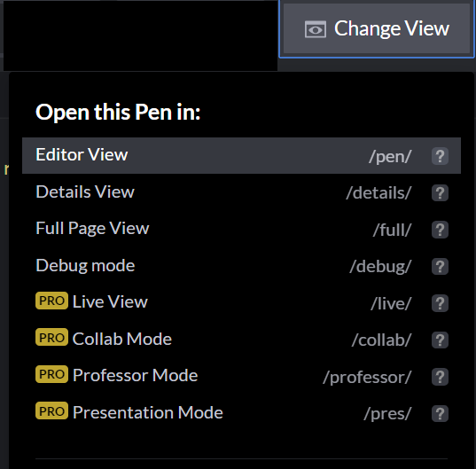The height and width of the screenshot is (469, 476).
Task: Open help icon for Professor Mode
Action: click(440, 377)
